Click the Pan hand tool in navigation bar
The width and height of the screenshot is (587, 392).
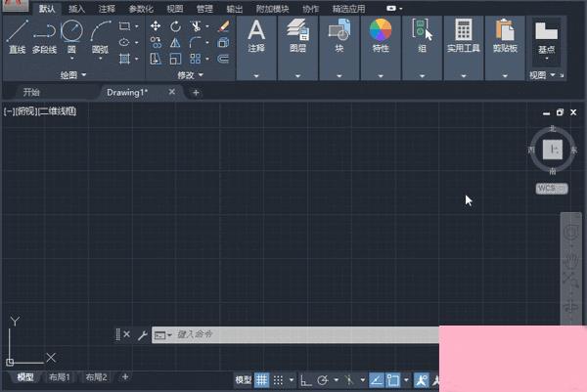571,261
